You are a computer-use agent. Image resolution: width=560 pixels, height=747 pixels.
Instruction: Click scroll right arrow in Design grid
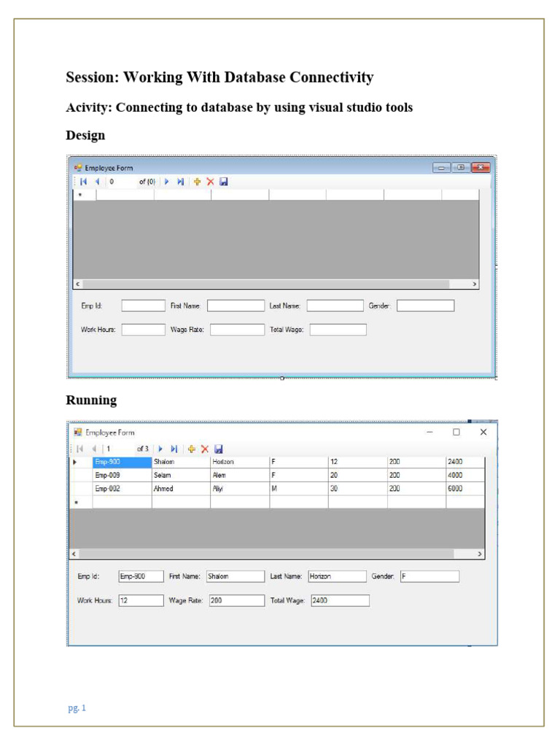pos(474,284)
